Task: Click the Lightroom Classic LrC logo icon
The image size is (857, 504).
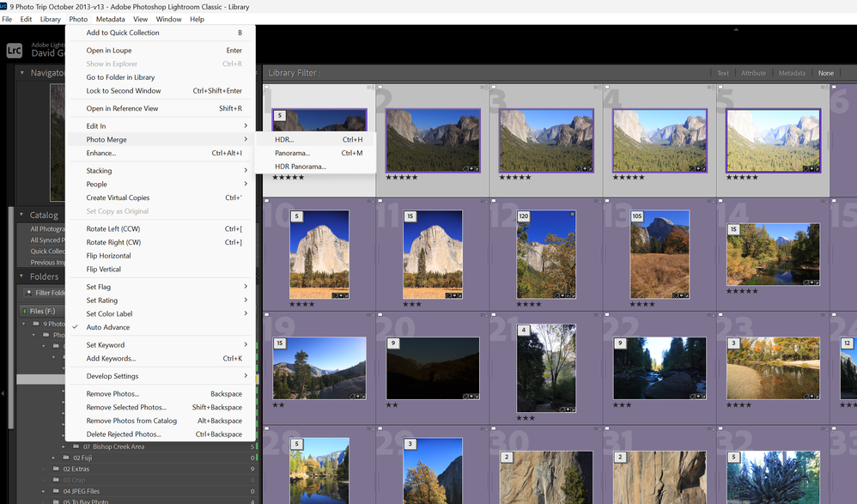Action: 14,51
